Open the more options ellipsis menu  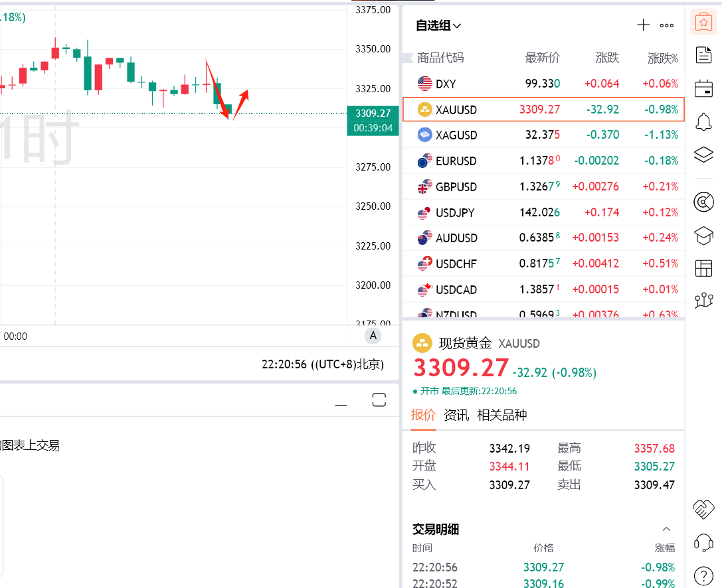(666, 25)
